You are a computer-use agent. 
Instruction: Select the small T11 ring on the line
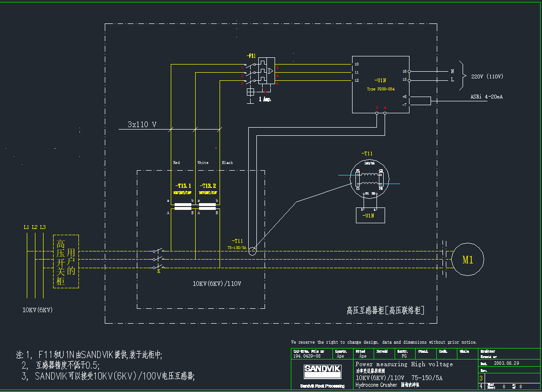253,250
